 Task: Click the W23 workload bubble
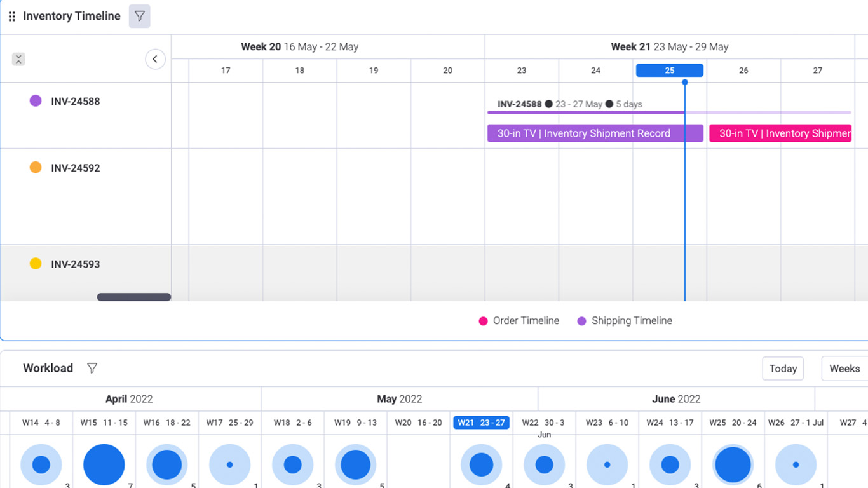point(607,464)
